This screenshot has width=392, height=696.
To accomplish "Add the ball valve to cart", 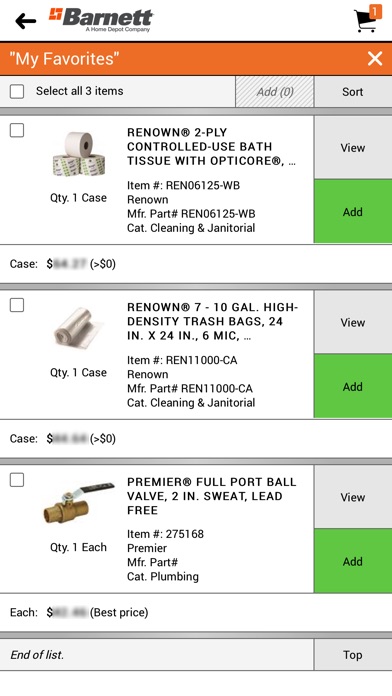I will 353,561.
